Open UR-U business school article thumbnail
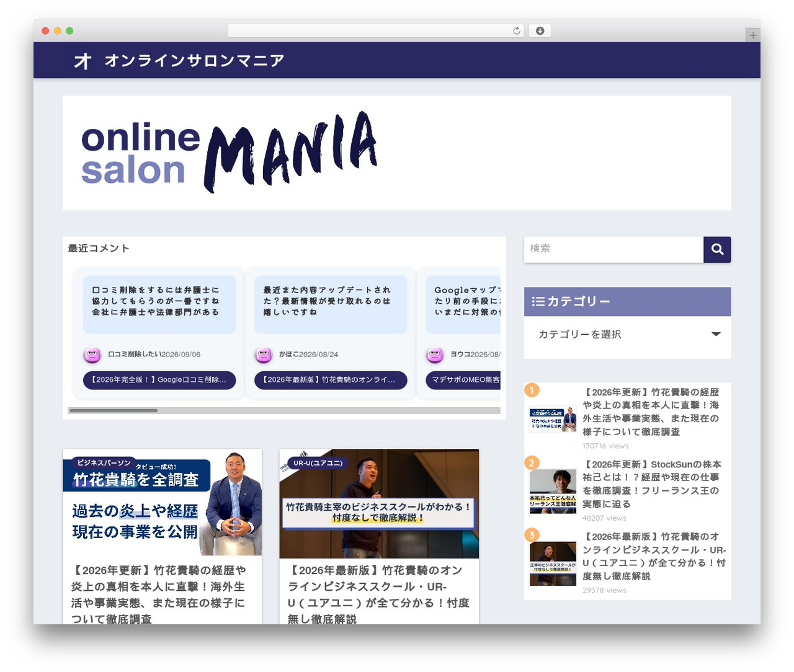The image size is (794, 672). pyautogui.click(x=379, y=504)
